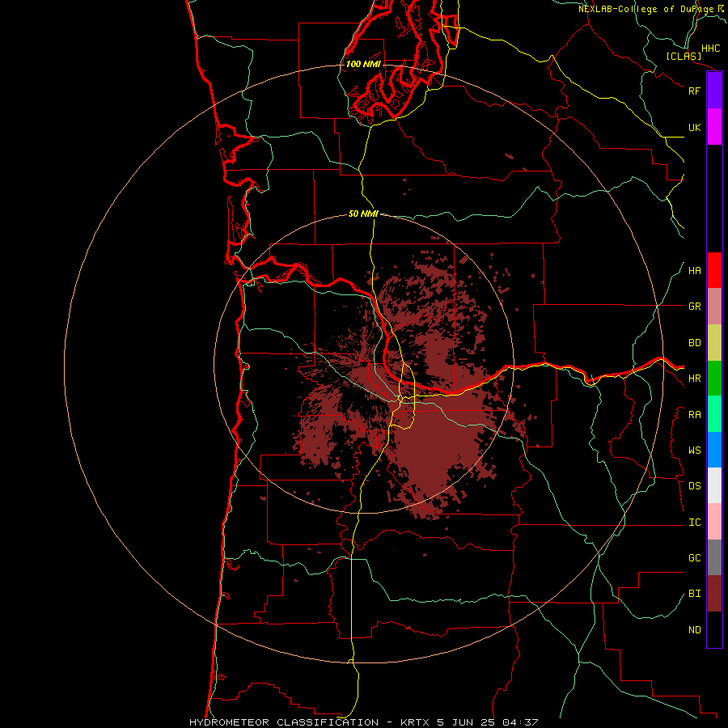Click the 'UK' legend label
This screenshot has width=728, height=728.
(694, 127)
